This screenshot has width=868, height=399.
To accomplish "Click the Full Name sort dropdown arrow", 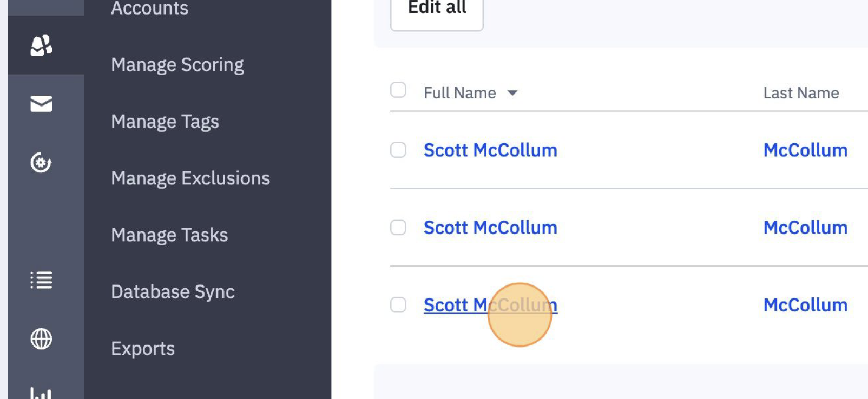I will pos(512,93).
